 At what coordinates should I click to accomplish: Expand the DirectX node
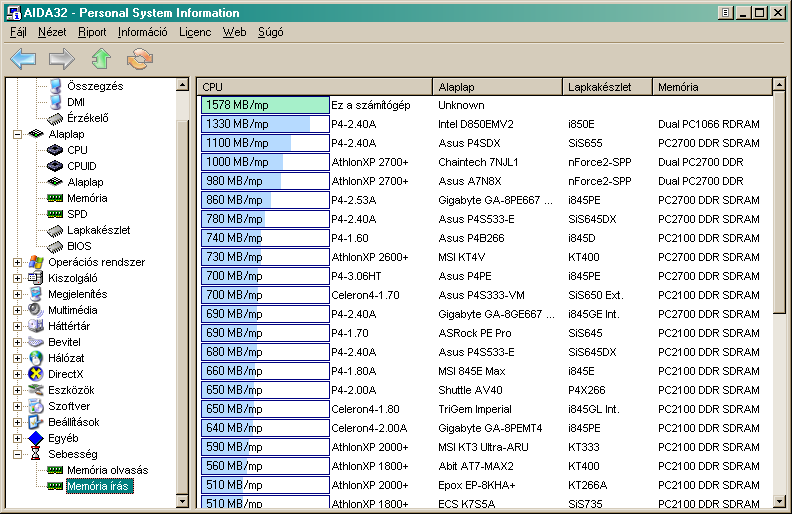tap(18, 374)
